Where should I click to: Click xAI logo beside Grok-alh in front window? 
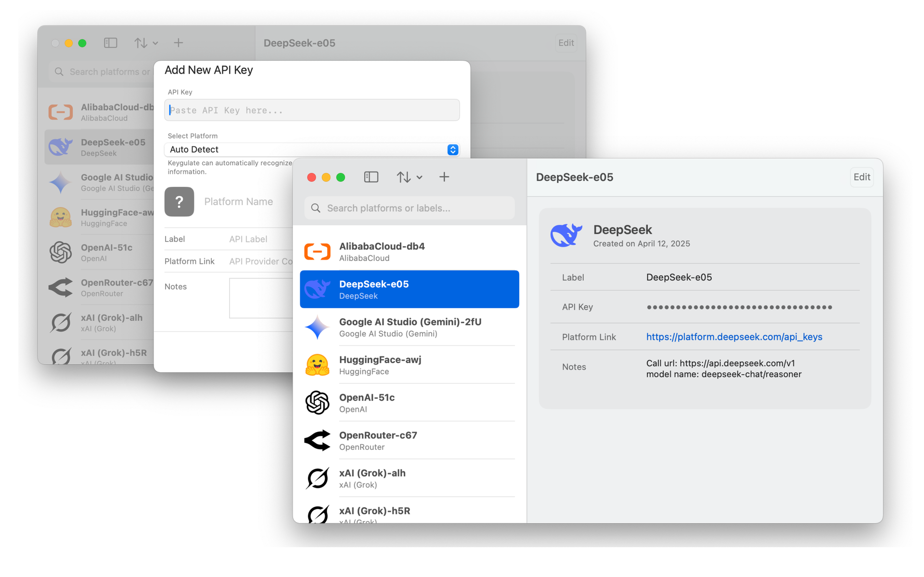[317, 478]
